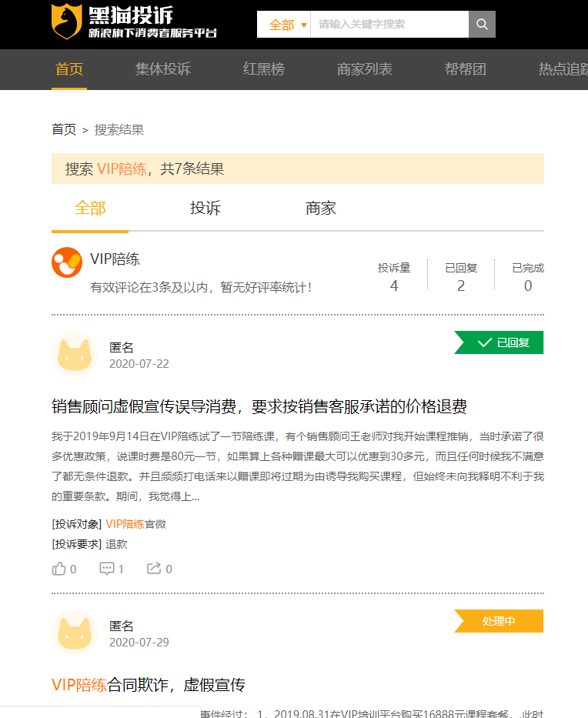Viewport: 588px width, 718px height.
Task: Go to the 首页 navigation tab
Action: (x=69, y=69)
